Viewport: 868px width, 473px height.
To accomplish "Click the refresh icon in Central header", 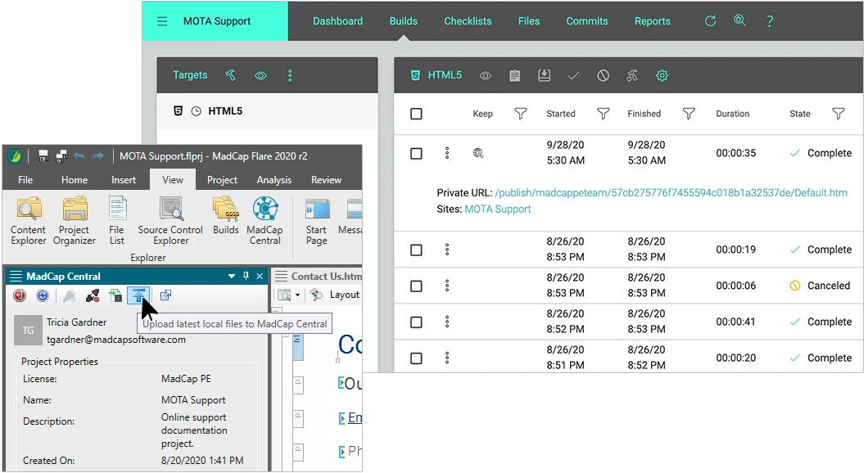I will (710, 21).
